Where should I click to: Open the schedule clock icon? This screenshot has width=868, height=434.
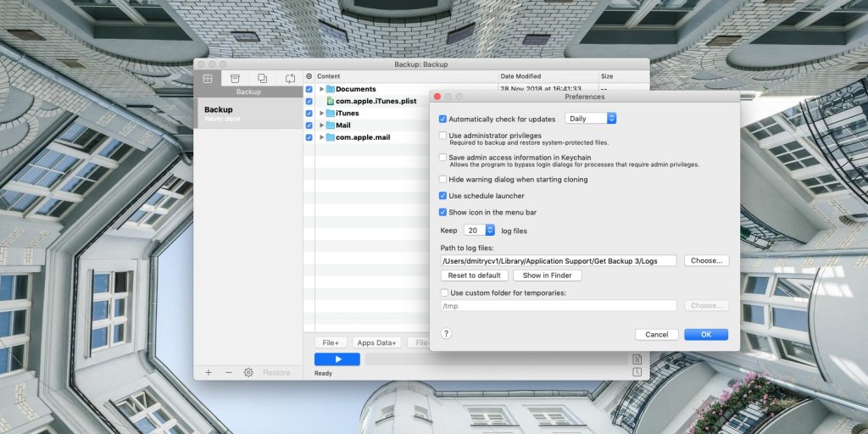tap(637, 372)
